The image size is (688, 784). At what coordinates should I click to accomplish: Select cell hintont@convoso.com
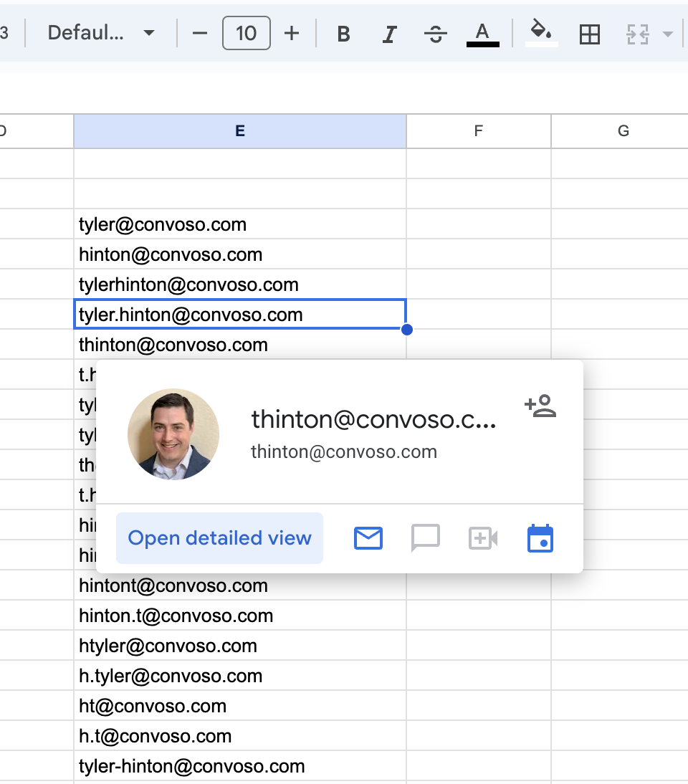(x=240, y=585)
